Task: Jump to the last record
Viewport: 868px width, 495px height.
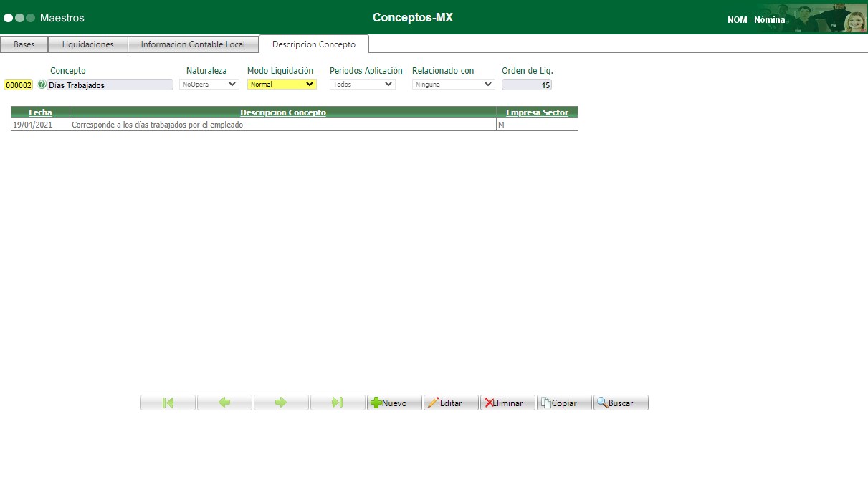Action: pyautogui.click(x=338, y=403)
